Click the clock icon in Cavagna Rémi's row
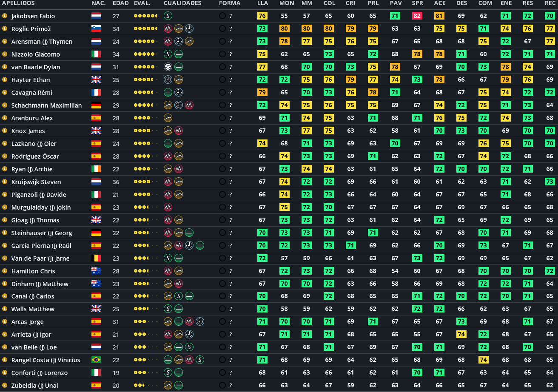 click(x=179, y=93)
